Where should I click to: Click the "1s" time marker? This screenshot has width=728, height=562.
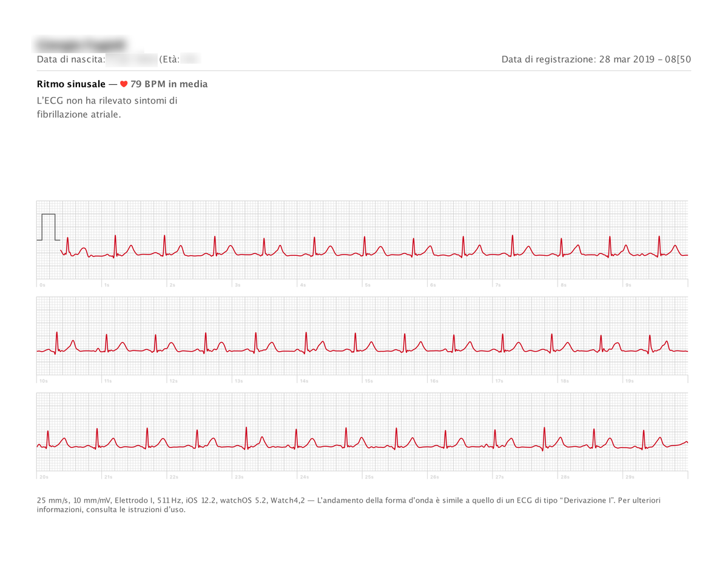pyautogui.click(x=107, y=285)
